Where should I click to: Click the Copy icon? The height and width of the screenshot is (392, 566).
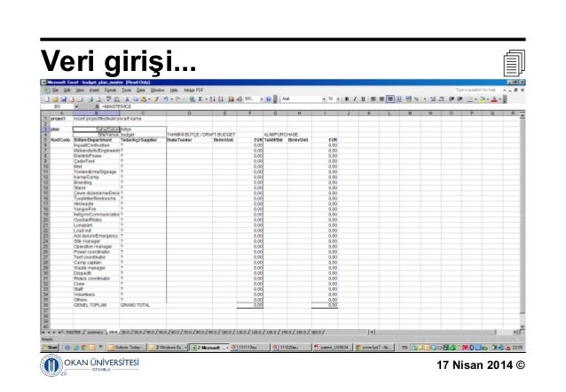(137, 99)
